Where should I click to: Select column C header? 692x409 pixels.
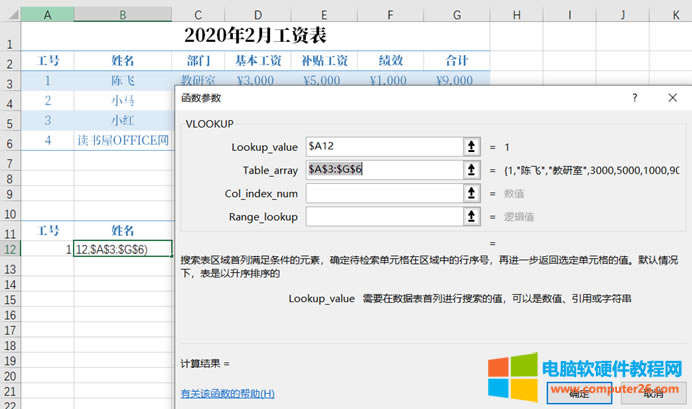pos(198,15)
